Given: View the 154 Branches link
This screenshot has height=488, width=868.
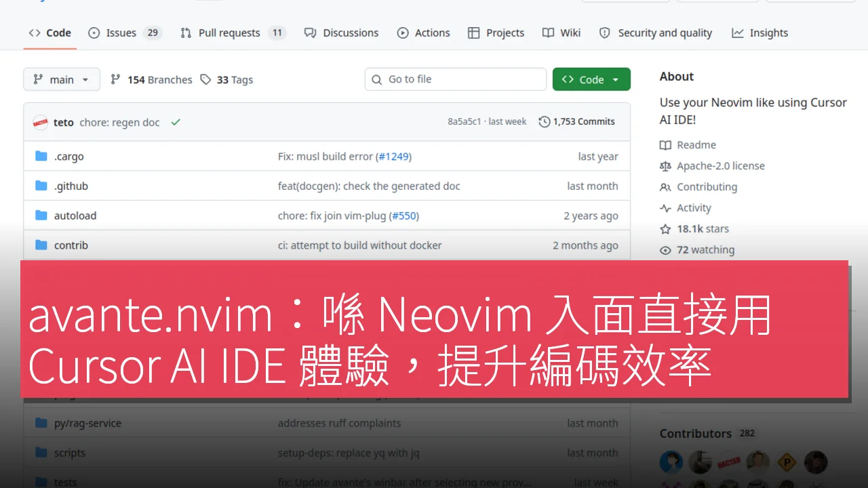Looking at the screenshot, I should 151,80.
